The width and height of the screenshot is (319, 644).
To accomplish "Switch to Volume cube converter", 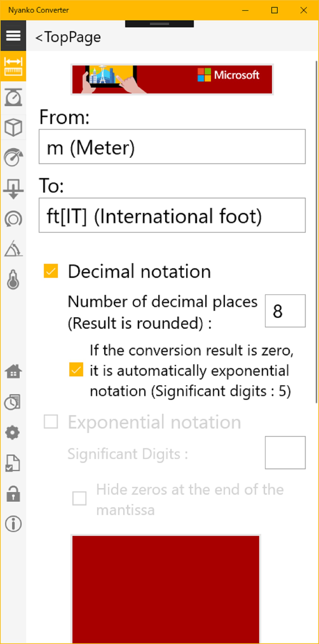I will [13, 128].
